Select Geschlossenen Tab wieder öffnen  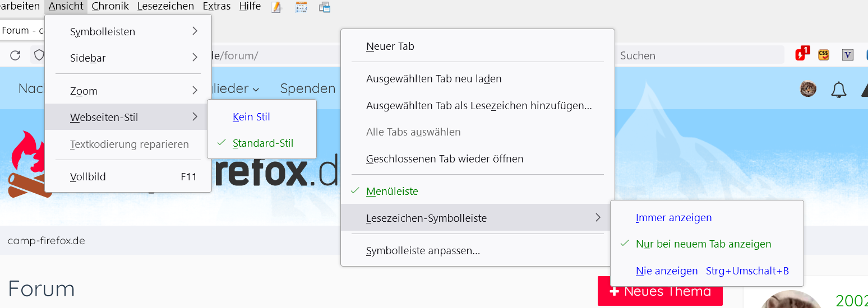[445, 158]
